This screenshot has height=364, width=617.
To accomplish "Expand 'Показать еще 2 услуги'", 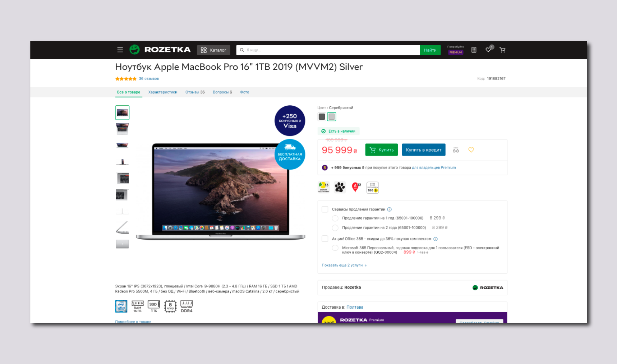I will click(x=344, y=265).
